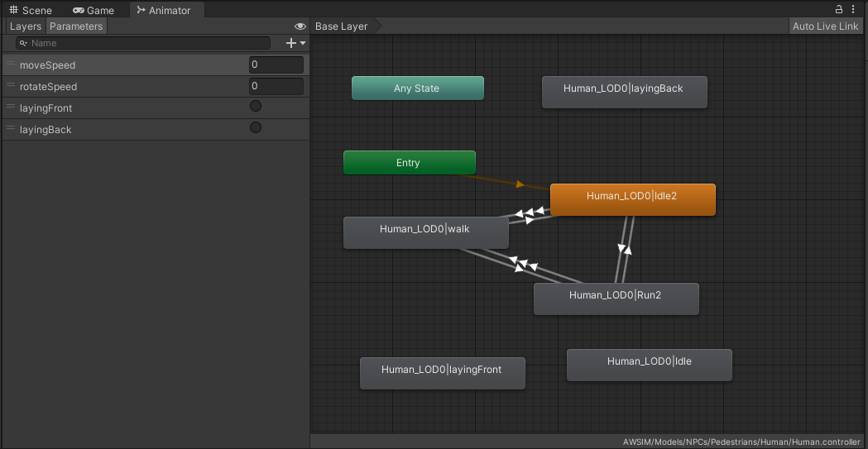The width and height of the screenshot is (868, 449).
Task: Click the drag handle beside layingFront
Action: pyautogui.click(x=11, y=107)
